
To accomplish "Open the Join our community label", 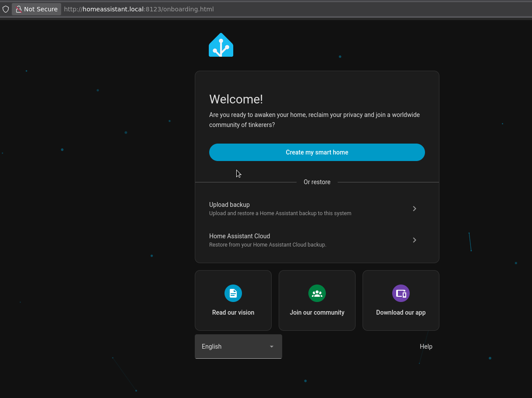I will point(317,312).
